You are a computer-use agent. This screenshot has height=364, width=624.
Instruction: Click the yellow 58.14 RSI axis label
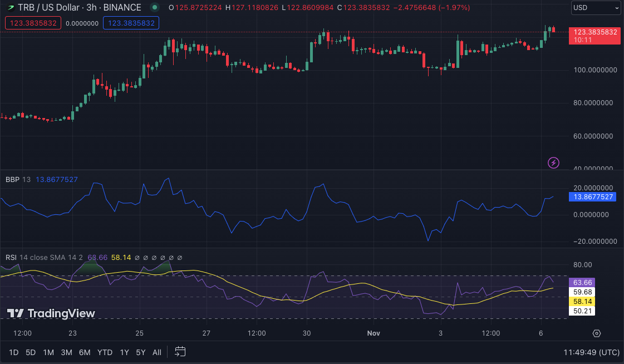click(582, 302)
